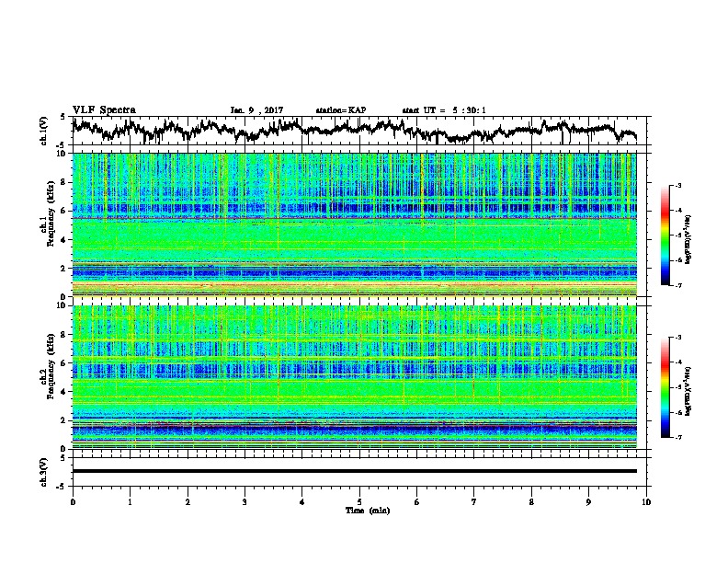Click time axis tick label '9'
Image resolution: width=728 pixels, height=563 pixels.
tap(588, 502)
